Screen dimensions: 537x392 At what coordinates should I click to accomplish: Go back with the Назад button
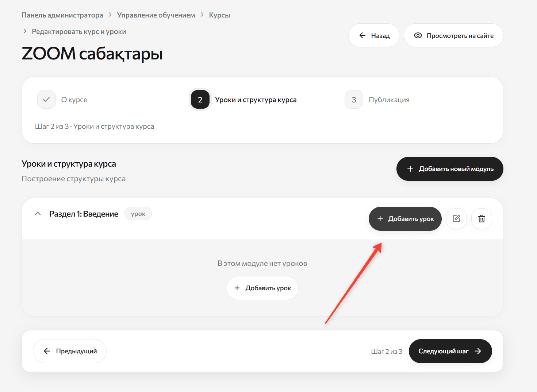pos(374,35)
